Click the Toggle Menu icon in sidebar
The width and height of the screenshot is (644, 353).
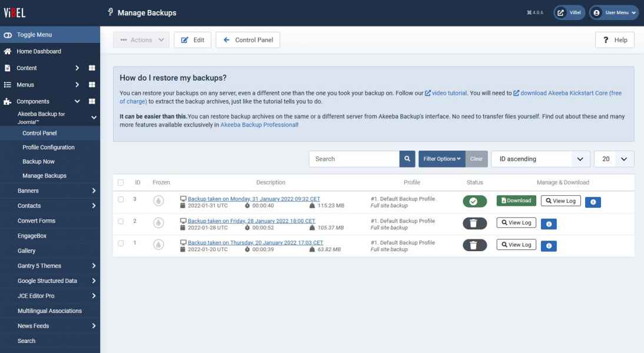tap(8, 35)
